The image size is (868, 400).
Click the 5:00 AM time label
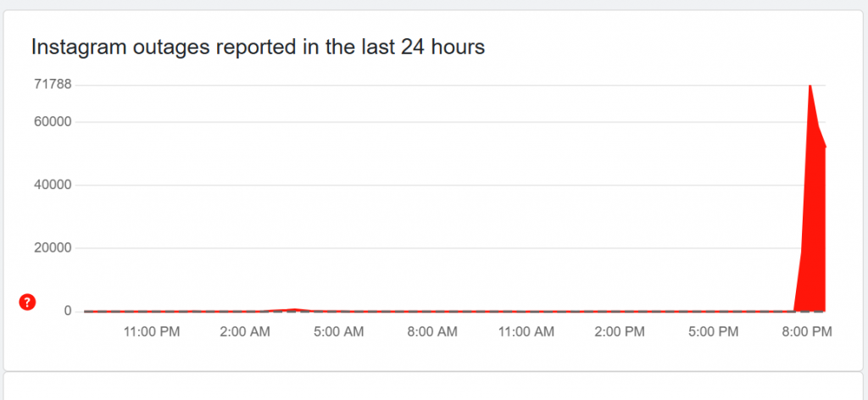[x=339, y=333]
